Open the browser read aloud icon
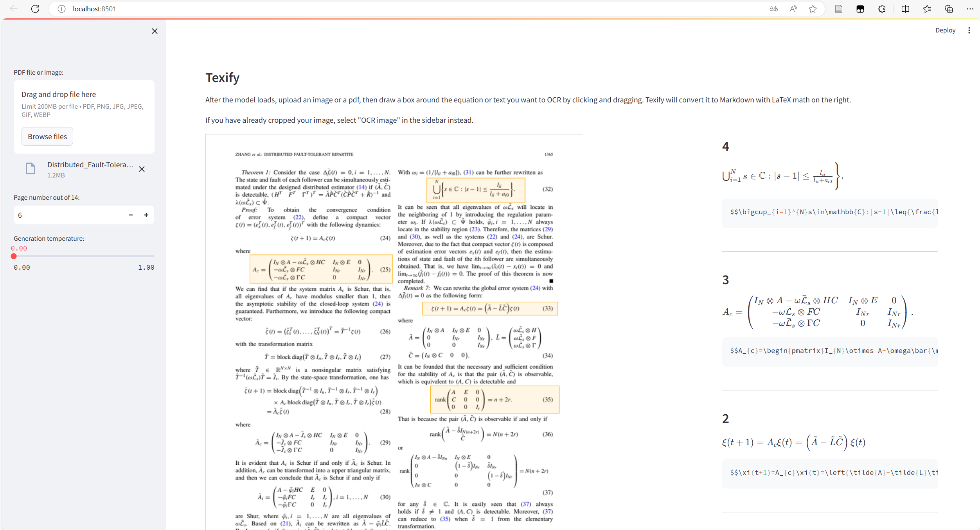 click(793, 9)
